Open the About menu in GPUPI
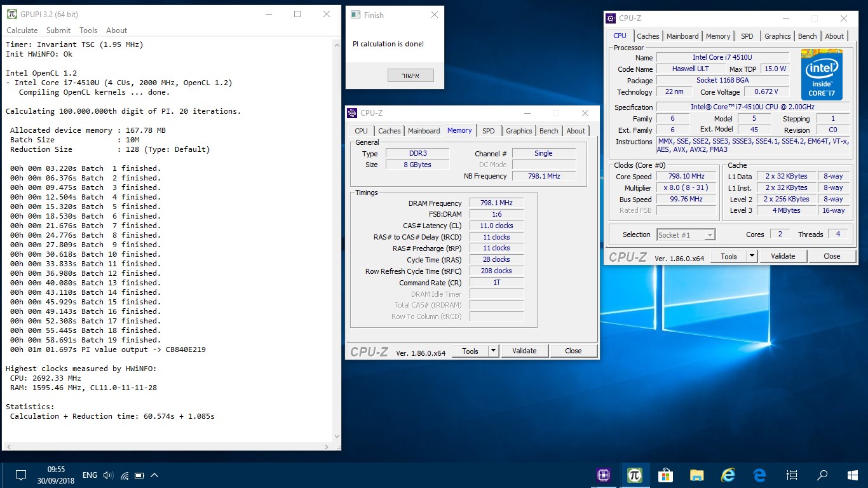Viewport: 868px width, 488px height. 116,30
